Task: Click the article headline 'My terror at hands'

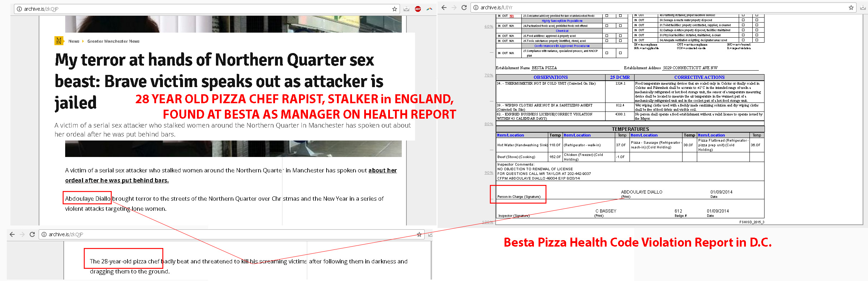Action: click(x=219, y=81)
